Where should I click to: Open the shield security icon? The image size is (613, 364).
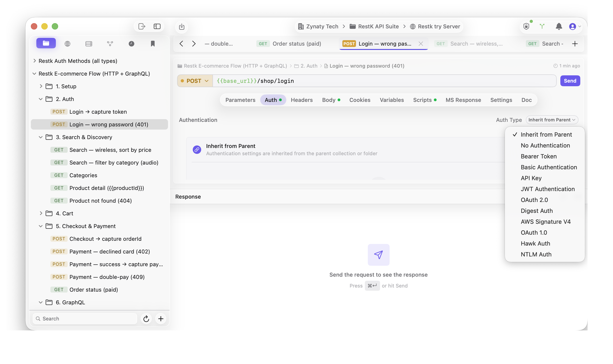pyautogui.click(x=526, y=26)
